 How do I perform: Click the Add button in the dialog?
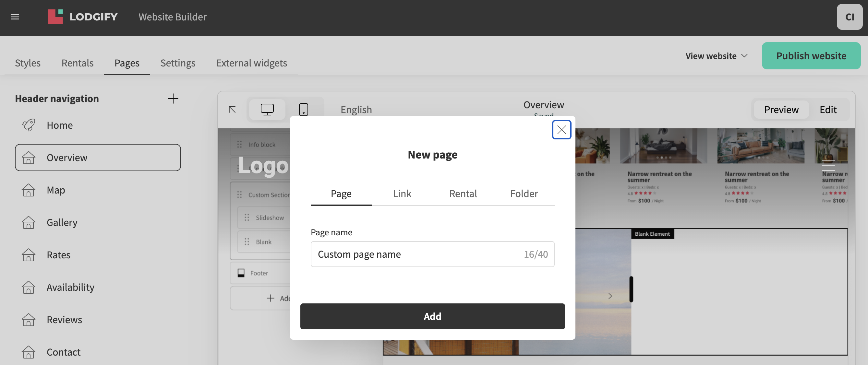[x=432, y=316]
